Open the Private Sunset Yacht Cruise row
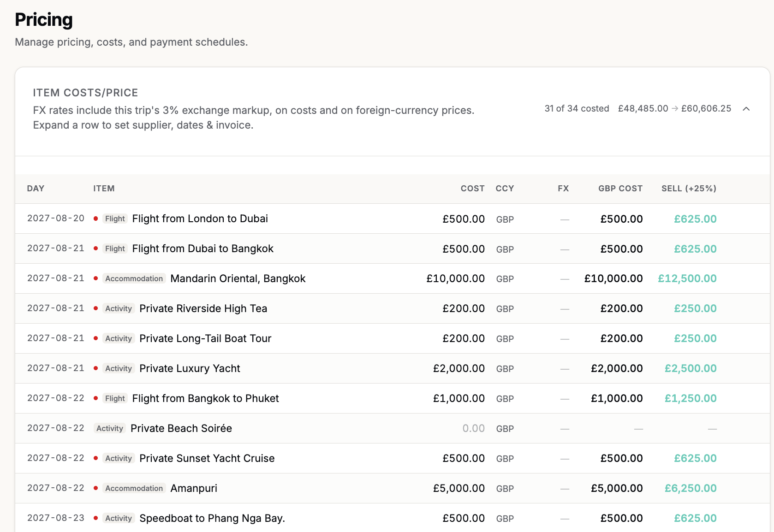 click(x=392, y=458)
